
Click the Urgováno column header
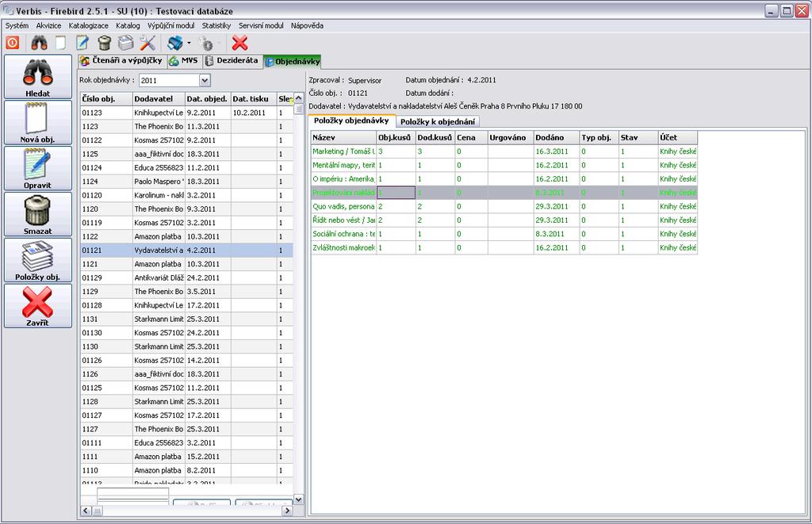click(x=511, y=138)
